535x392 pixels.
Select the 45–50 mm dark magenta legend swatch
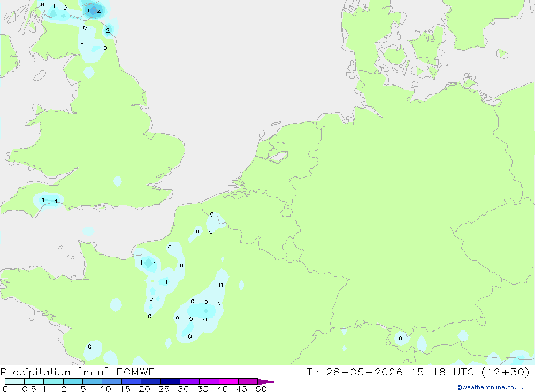pyautogui.click(x=248, y=381)
